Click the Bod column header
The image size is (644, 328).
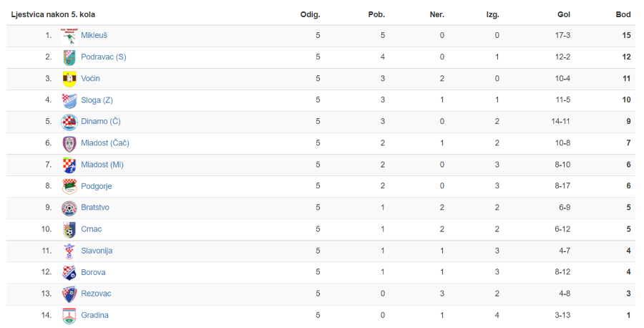point(623,14)
